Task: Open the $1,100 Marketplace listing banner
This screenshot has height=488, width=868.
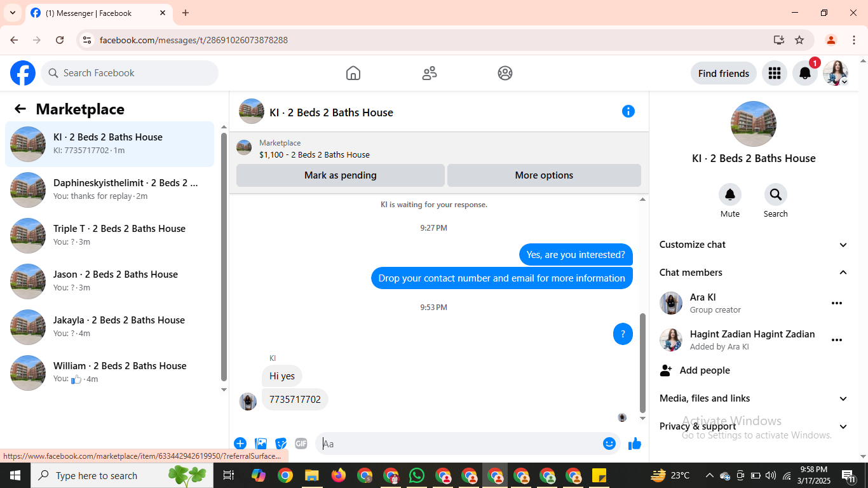Action: (x=438, y=149)
